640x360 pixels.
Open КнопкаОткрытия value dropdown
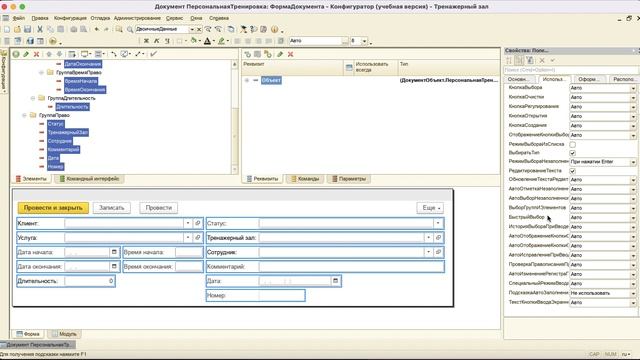(633, 116)
